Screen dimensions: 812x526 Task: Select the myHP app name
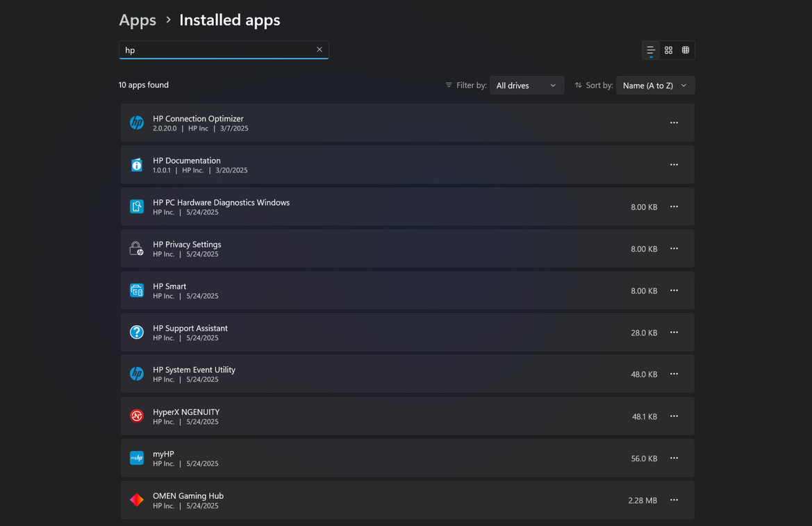pyautogui.click(x=163, y=454)
